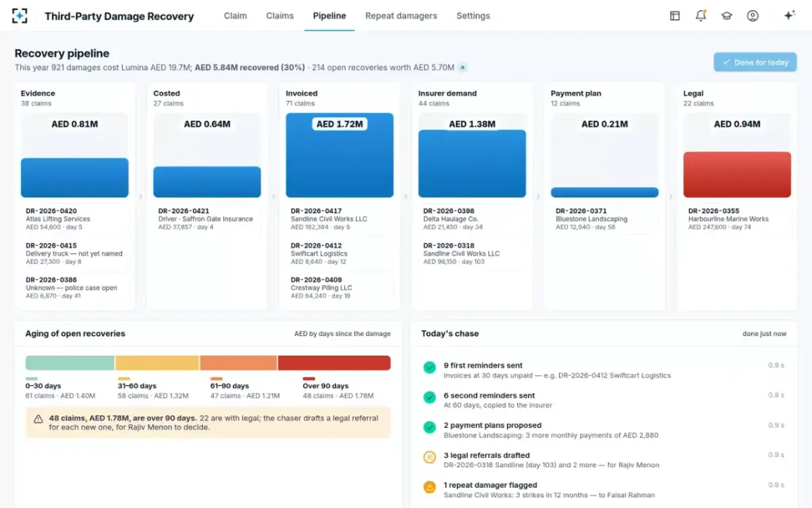Open claim DR-2026-0409 Crestway Piling
This screenshot has height=508, width=812.
coord(340,287)
